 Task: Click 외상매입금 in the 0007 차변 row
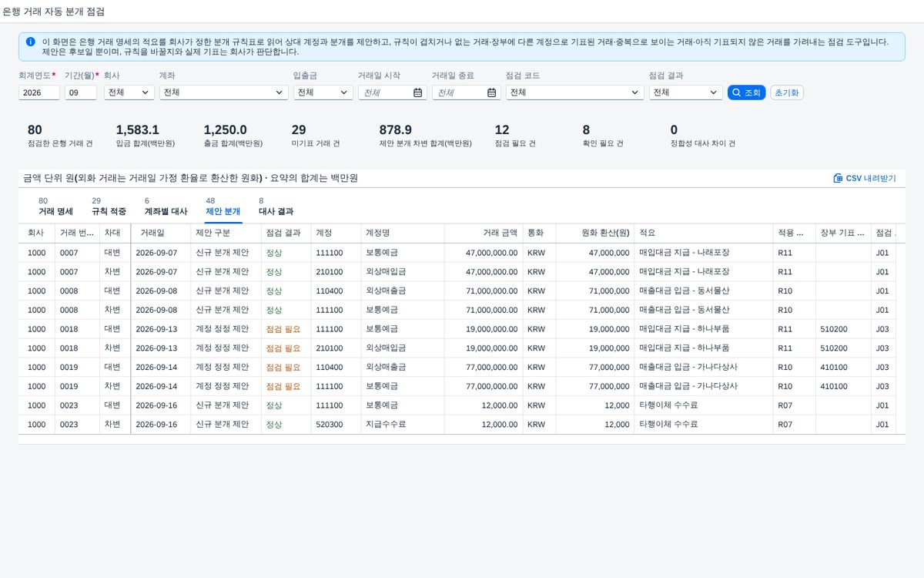click(386, 272)
